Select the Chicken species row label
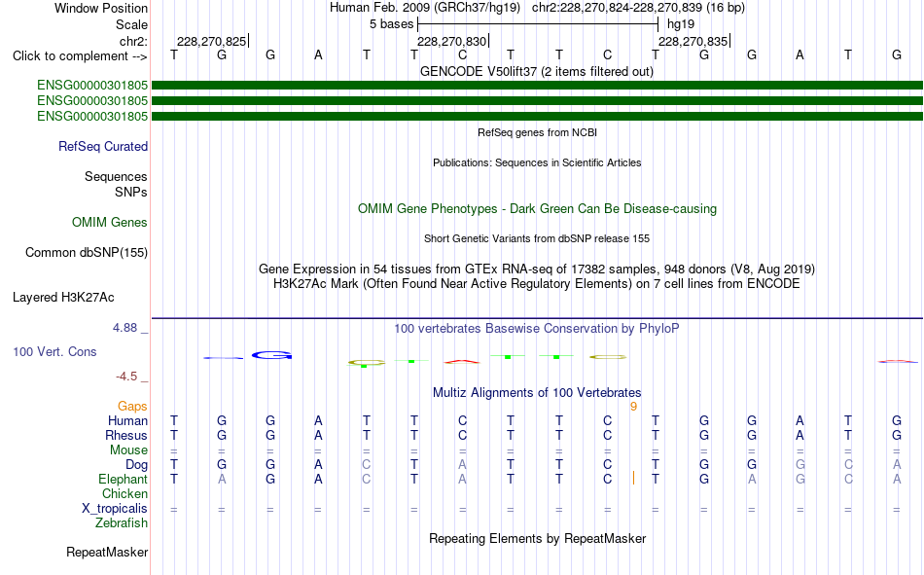Screen dimensions: 924x575 point(124,493)
